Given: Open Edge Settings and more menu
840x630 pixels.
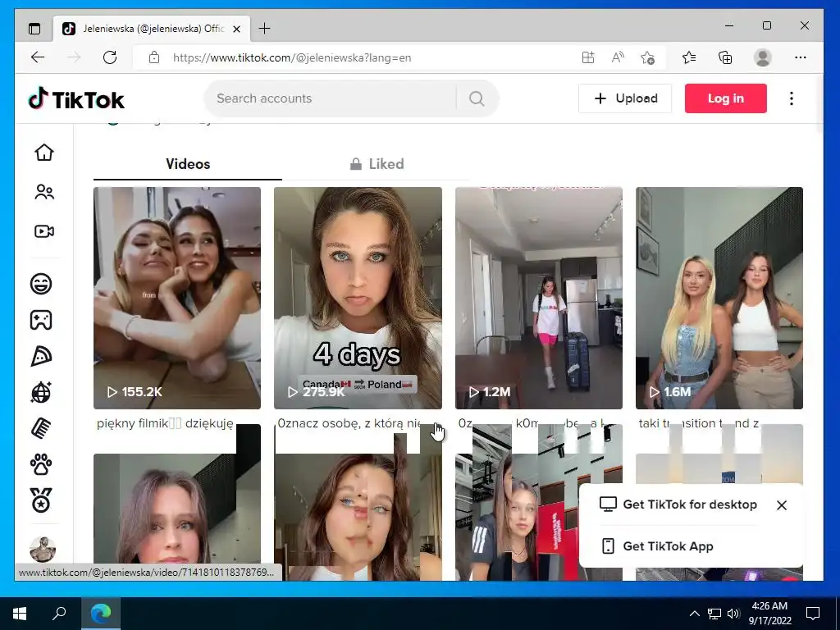Looking at the screenshot, I should pos(801,57).
